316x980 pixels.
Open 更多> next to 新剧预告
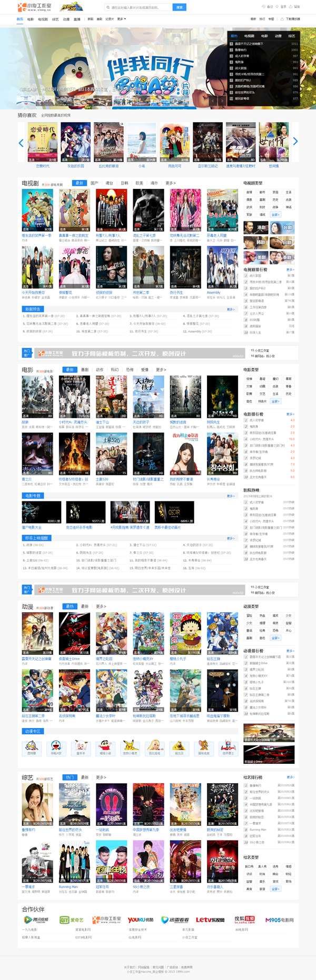[x=231, y=309]
